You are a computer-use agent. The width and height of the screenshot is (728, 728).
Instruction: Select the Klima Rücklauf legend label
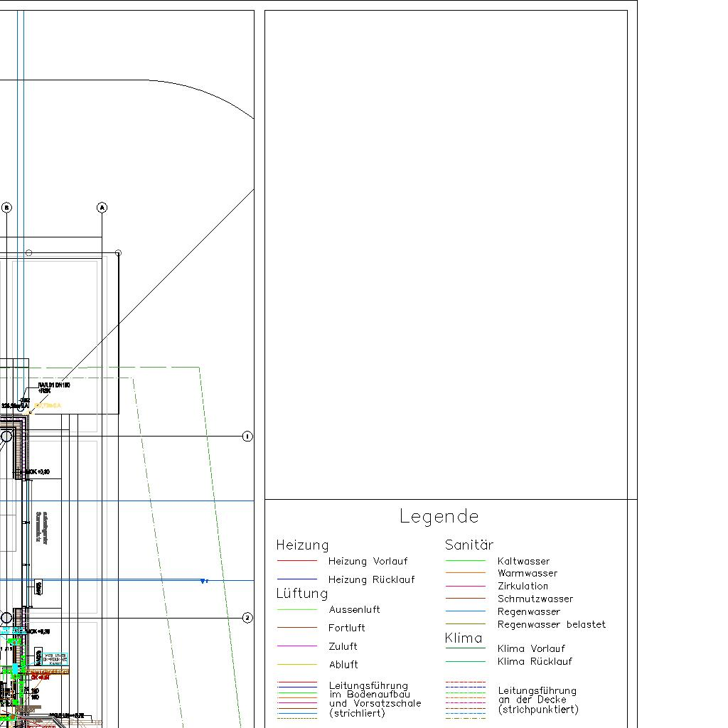coord(534,661)
